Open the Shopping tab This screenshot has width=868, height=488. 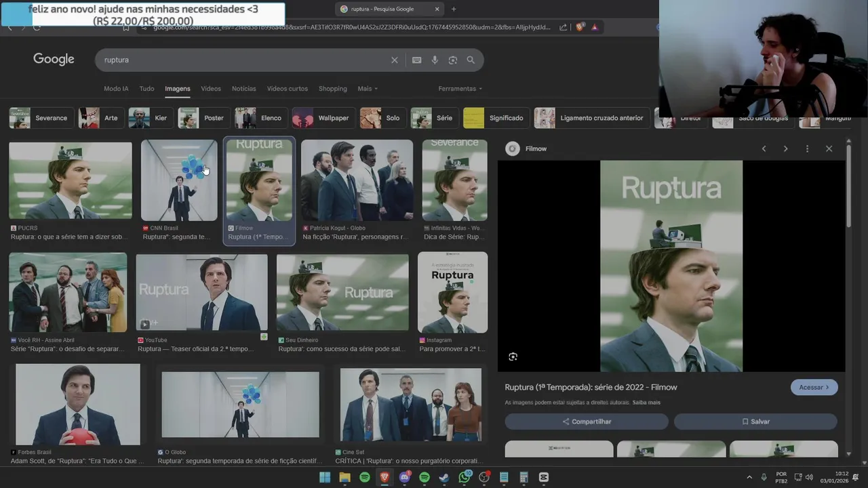click(333, 89)
